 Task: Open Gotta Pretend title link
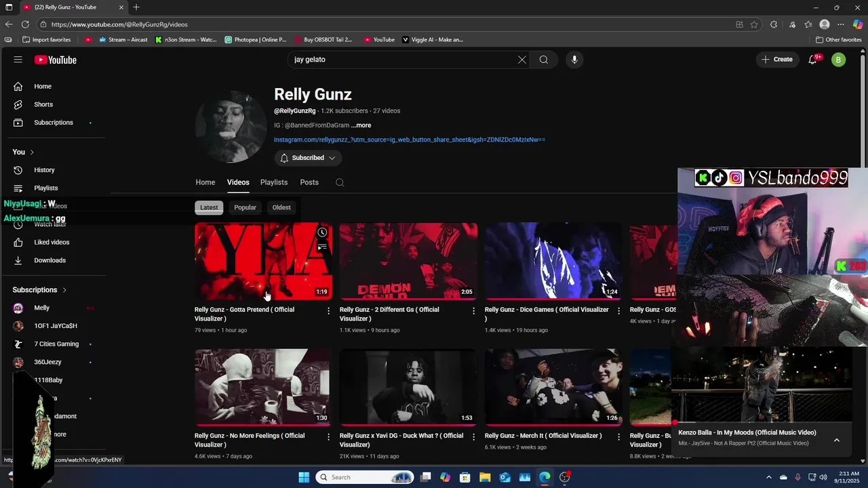point(244,314)
